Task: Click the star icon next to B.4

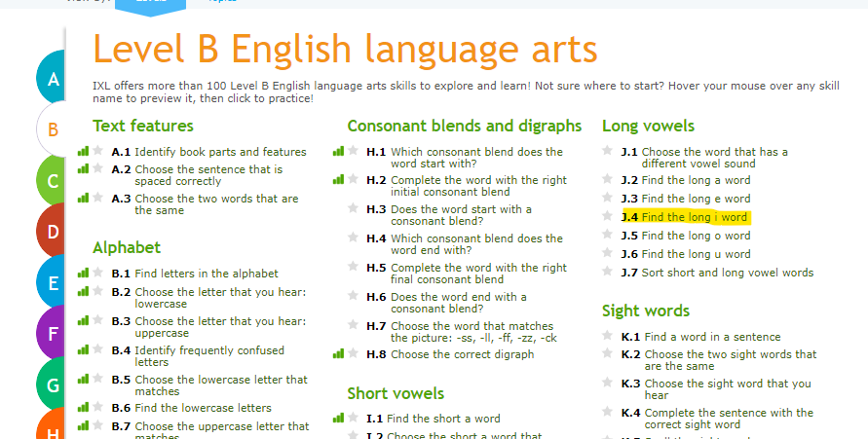Action: coord(97,349)
